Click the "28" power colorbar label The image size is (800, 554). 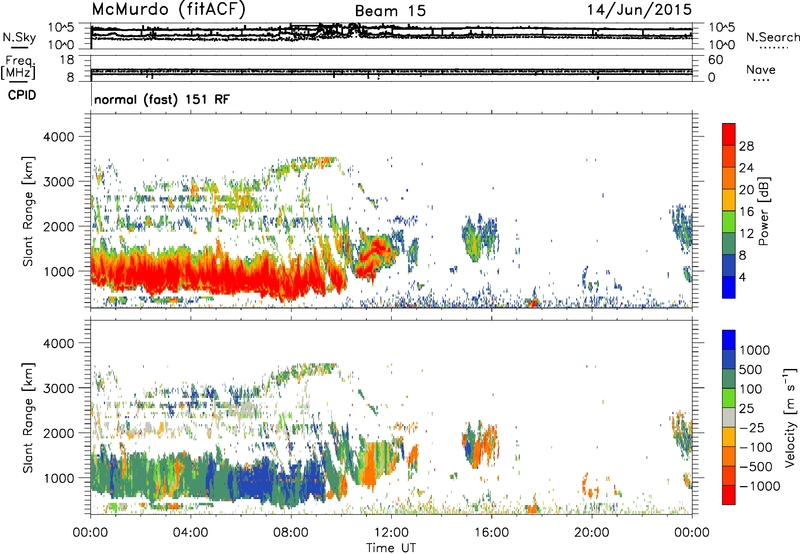(746, 146)
